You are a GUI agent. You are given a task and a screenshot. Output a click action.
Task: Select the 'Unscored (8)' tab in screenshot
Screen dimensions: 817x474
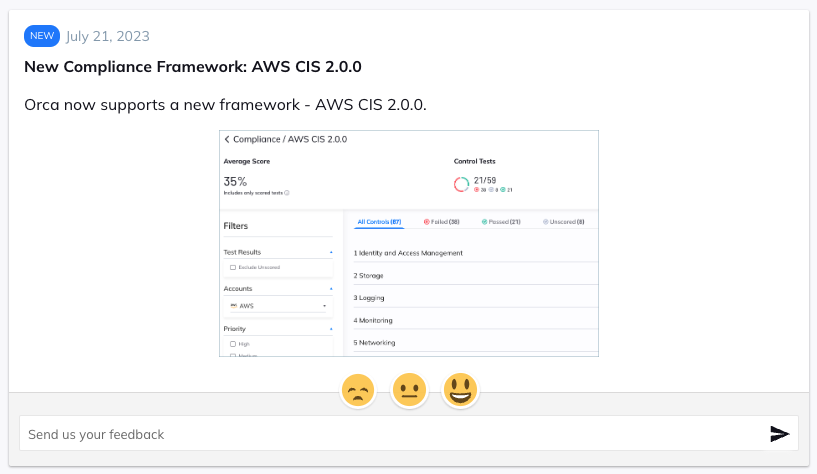(x=564, y=222)
